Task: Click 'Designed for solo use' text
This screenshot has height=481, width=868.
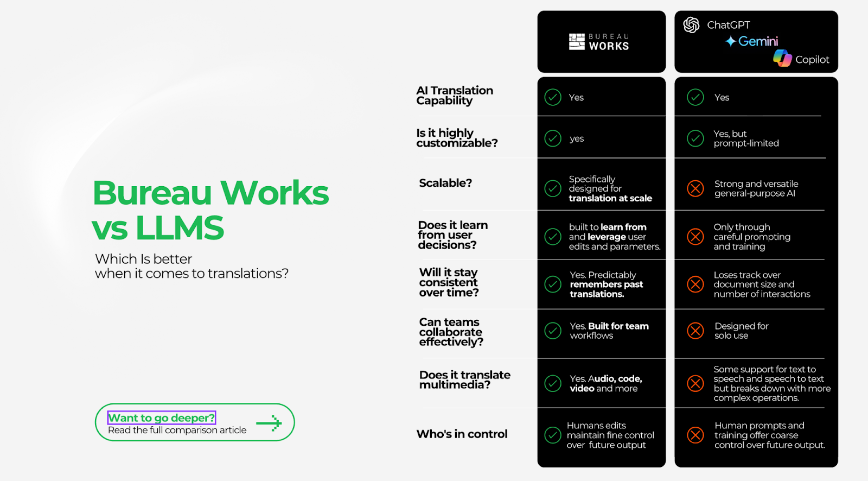Action: point(741,331)
